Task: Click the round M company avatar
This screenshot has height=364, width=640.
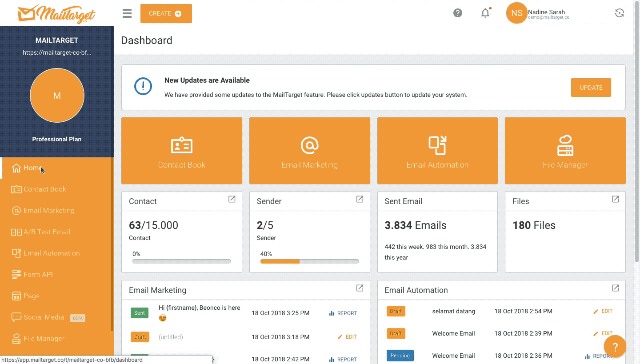Action: [57, 95]
